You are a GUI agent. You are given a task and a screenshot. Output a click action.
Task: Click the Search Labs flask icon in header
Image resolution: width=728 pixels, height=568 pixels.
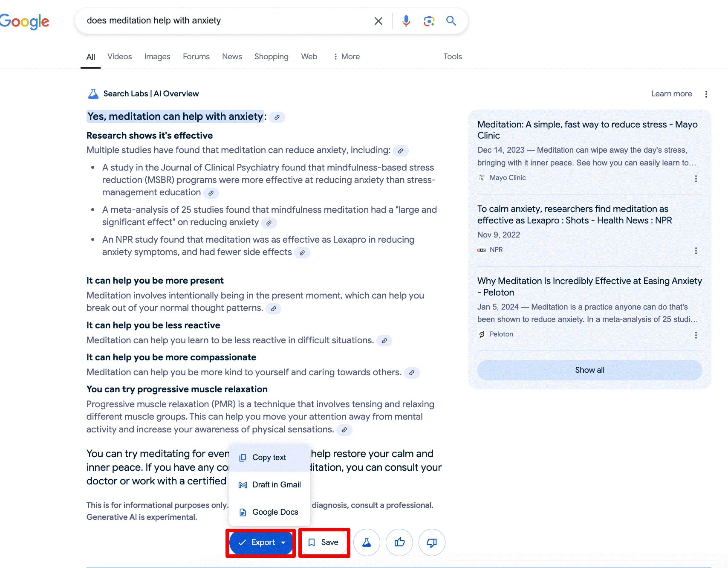[x=93, y=94]
